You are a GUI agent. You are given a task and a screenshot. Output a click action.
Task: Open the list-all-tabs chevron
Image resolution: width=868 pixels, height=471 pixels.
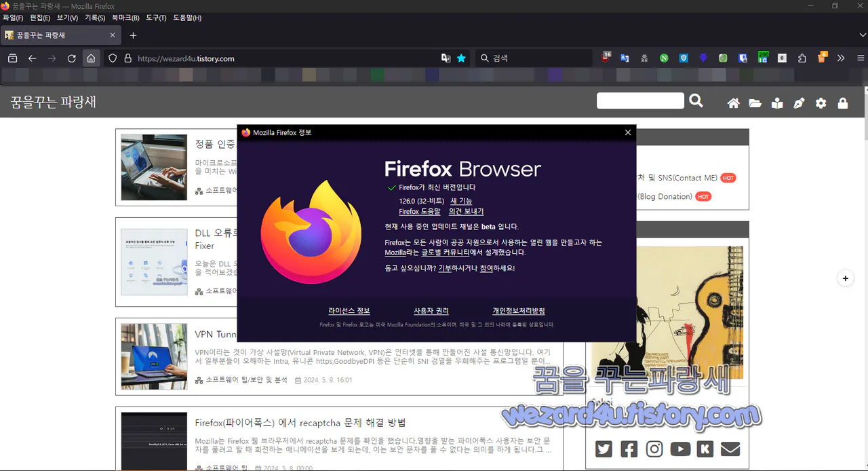tap(863, 35)
